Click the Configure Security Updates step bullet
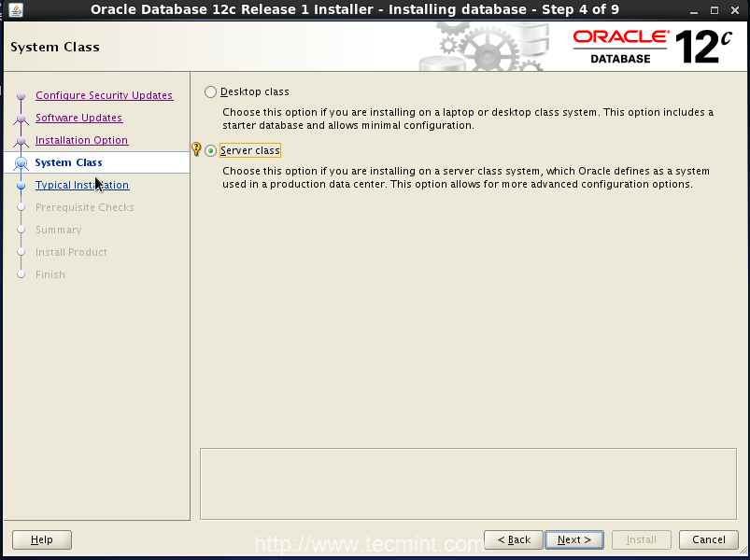750x560 pixels. point(21,95)
